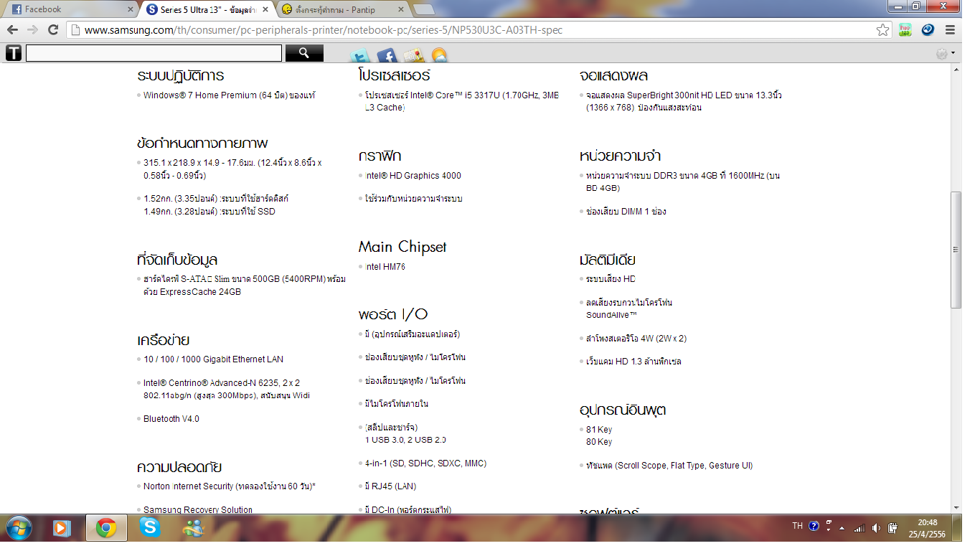Click the 'SuperBright 300nit HD LED' line
Screen dimensions: 980x551
684,101
